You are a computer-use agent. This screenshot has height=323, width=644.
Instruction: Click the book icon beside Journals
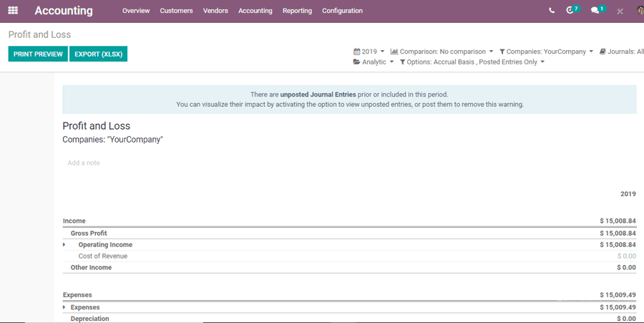[602, 52]
